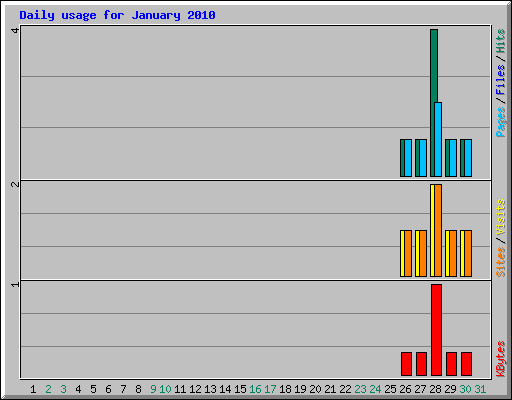Click day label 26 on the x-axis
512x400 pixels.
pyautogui.click(x=405, y=389)
